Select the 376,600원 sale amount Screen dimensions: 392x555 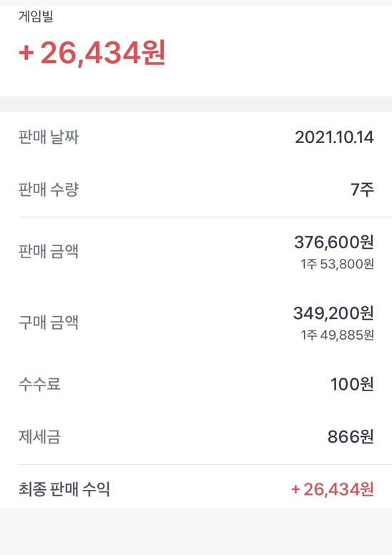pos(334,242)
